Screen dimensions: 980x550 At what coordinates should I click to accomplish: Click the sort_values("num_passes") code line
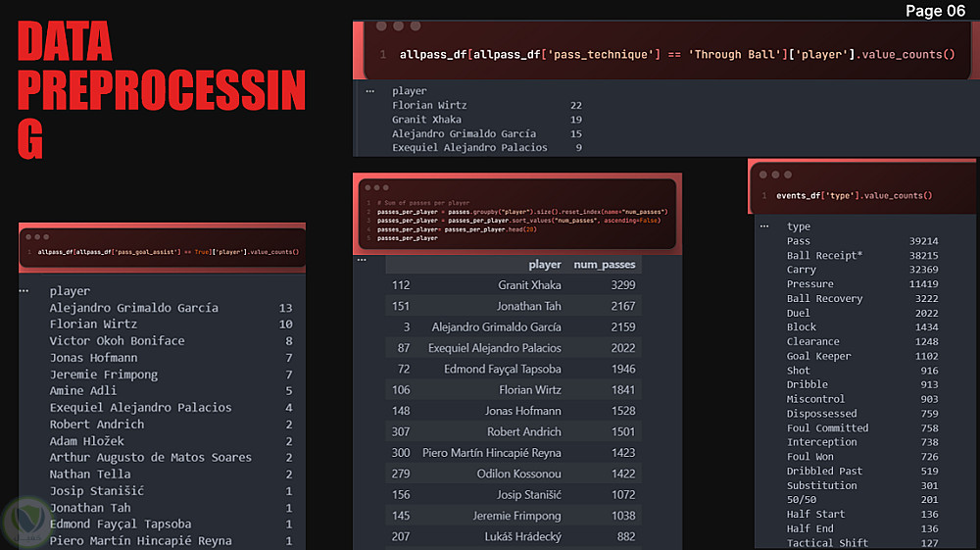(x=518, y=221)
